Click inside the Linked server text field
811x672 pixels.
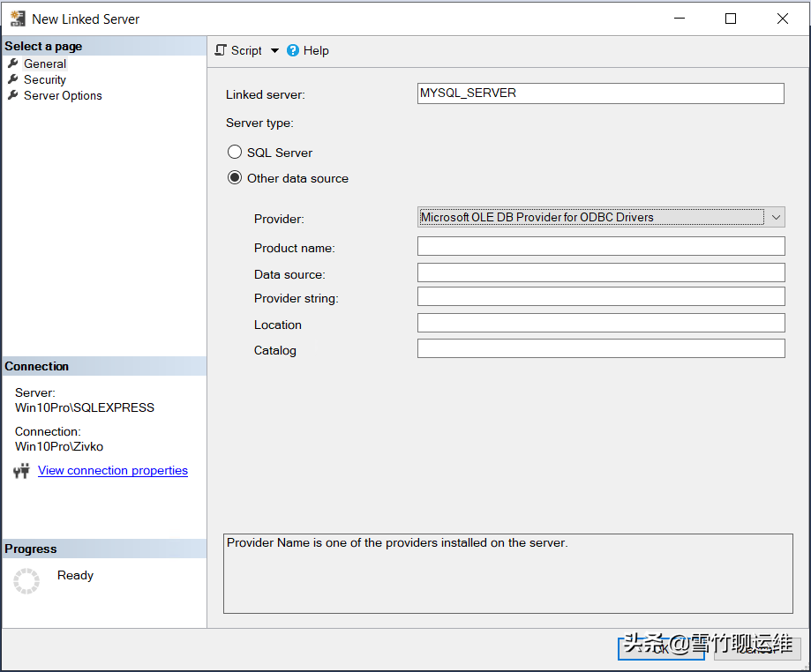pos(600,93)
